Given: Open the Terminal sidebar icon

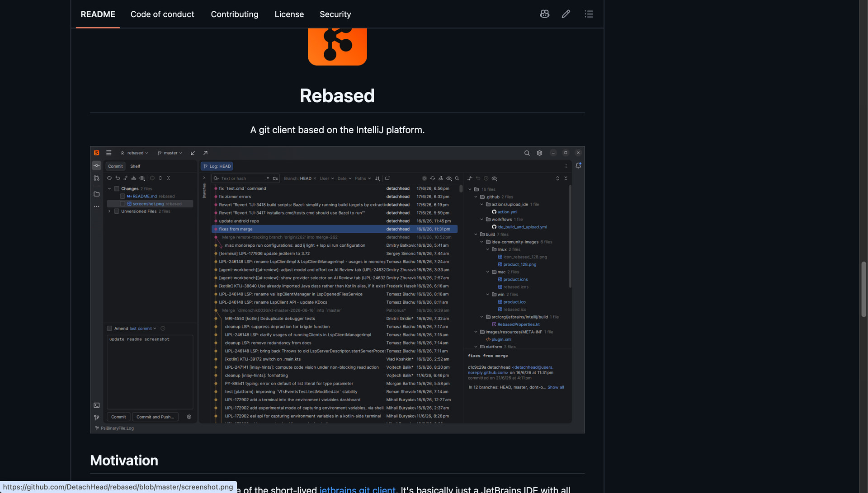Looking at the screenshot, I should (x=97, y=405).
